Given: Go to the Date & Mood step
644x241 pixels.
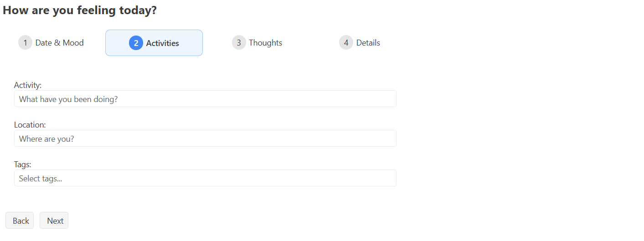Looking at the screenshot, I should (x=60, y=43).
